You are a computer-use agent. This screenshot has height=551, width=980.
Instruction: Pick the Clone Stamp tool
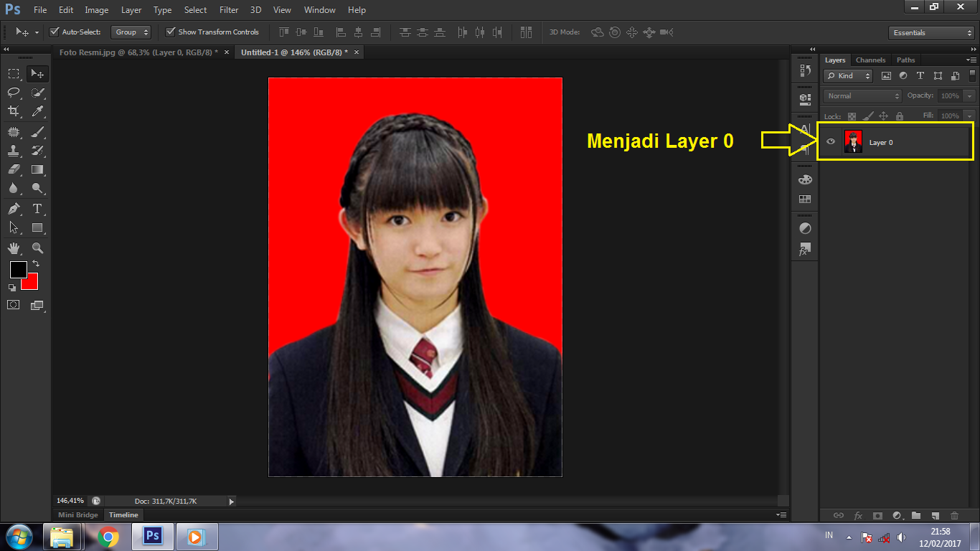point(14,151)
